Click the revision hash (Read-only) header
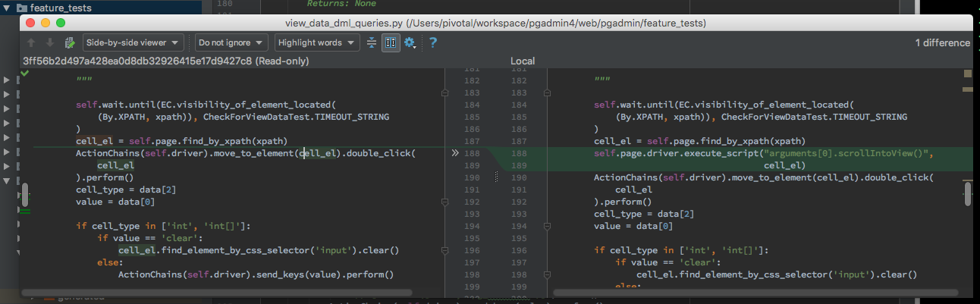Image resolution: width=980 pixels, height=304 pixels. pos(166,61)
